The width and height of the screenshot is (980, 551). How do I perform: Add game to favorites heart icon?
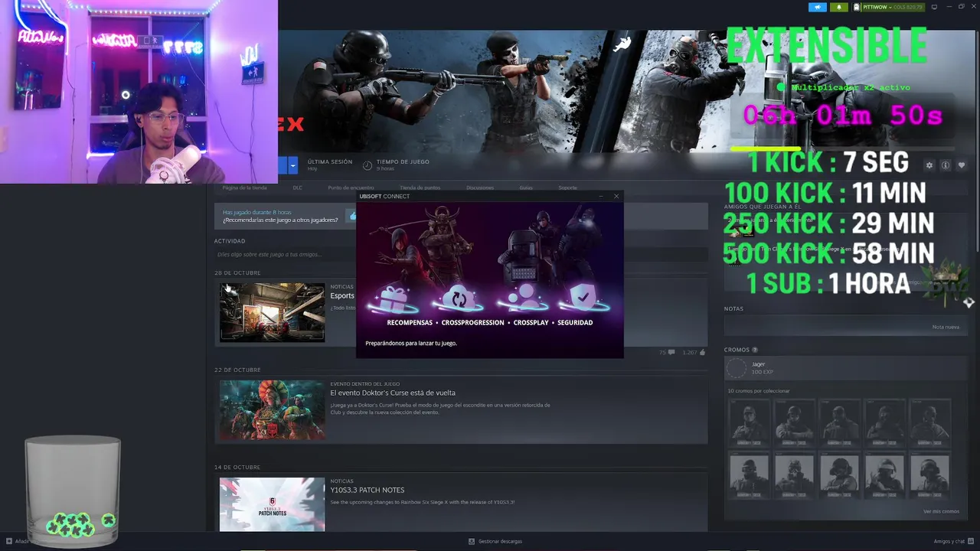click(x=962, y=165)
